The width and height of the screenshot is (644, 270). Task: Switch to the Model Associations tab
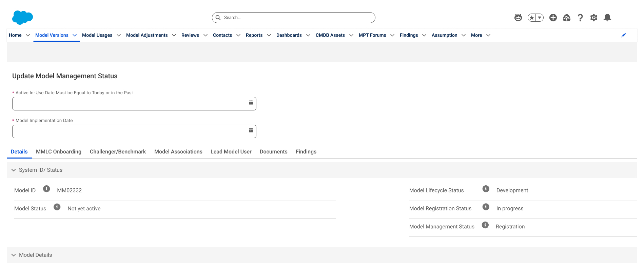[178, 152]
